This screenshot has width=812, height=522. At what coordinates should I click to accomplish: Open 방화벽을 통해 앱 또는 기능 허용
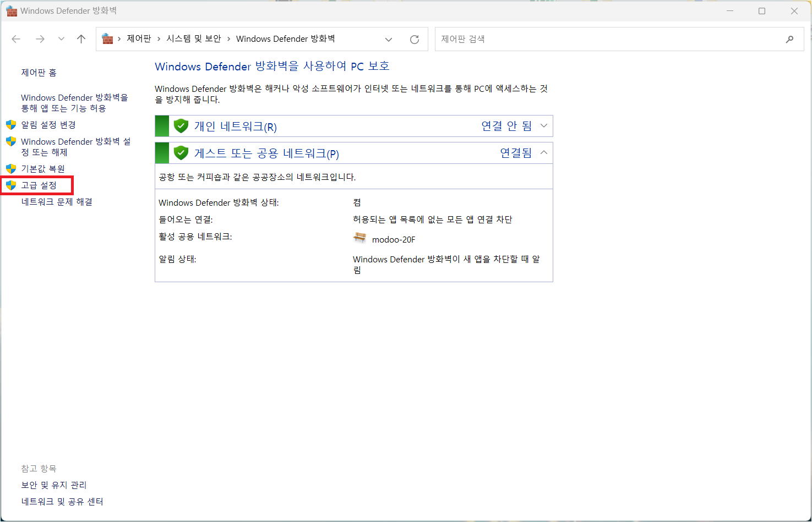tap(74, 103)
